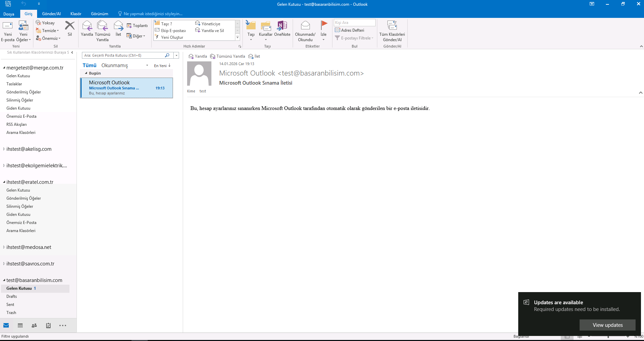Expand the Hızlı Adımlar quick steps gallery

tap(237, 37)
